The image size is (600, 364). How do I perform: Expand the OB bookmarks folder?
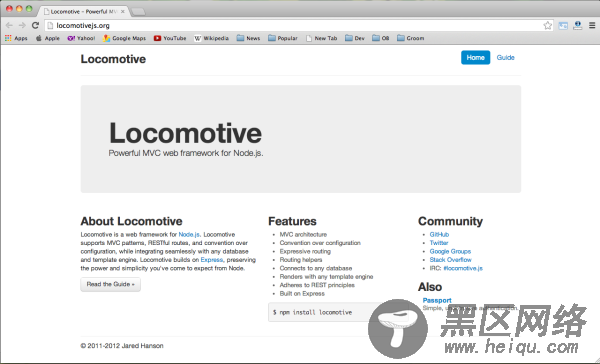click(x=381, y=38)
